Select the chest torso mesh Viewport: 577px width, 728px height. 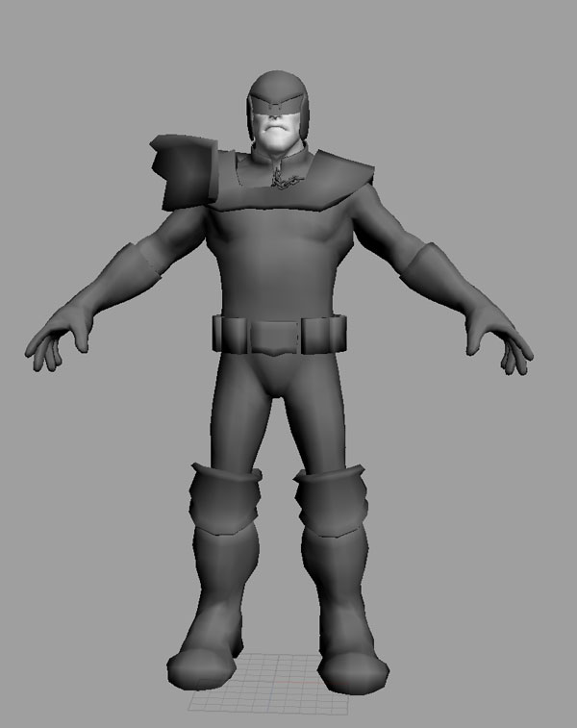(279, 263)
